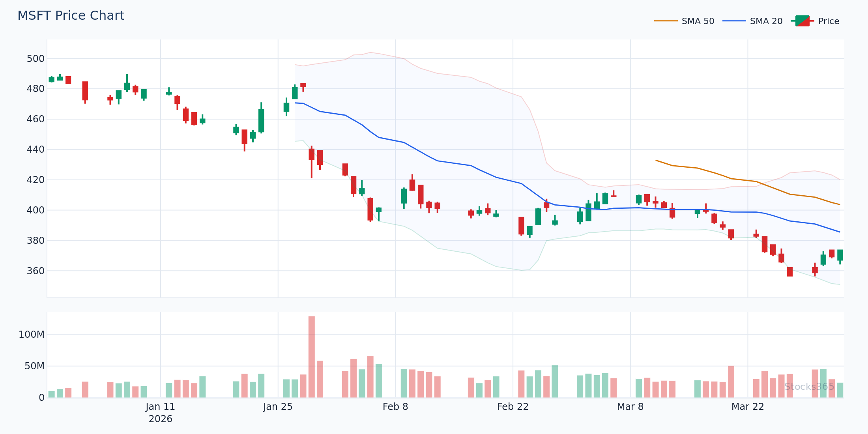The image size is (868, 434).
Task: Click the 100M volume axis label
Action: [32, 335]
